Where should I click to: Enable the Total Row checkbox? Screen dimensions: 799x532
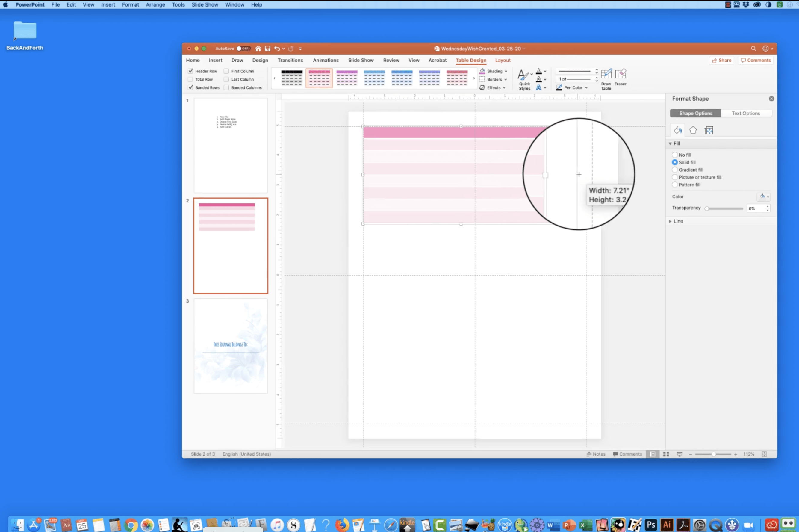click(190, 79)
